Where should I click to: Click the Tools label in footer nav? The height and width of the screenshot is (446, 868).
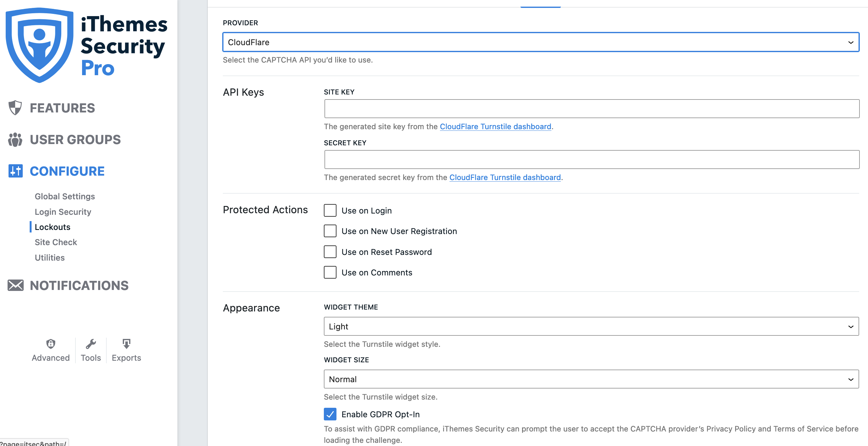click(91, 358)
